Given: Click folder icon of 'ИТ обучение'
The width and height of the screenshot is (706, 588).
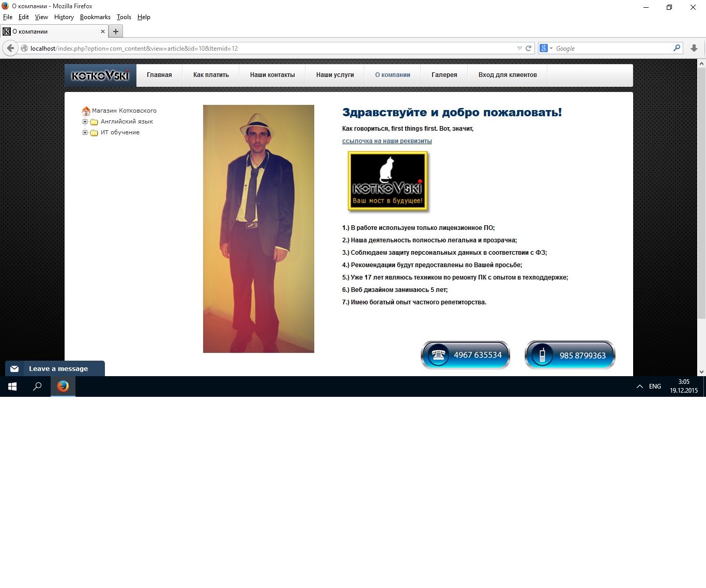Looking at the screenshot, I should pos(94,133).
